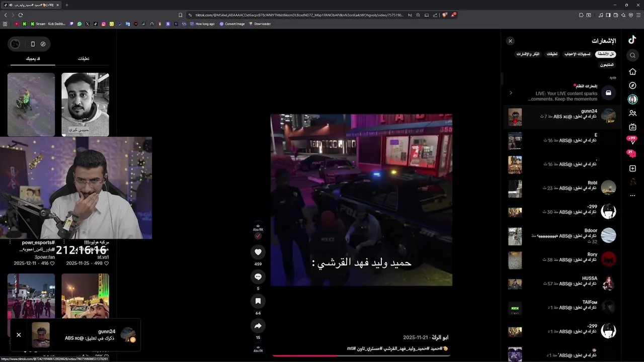Open gunn24 notification in list
This screenshot has width=644, height=362.
pyautogui.click(x=562, y=116)
